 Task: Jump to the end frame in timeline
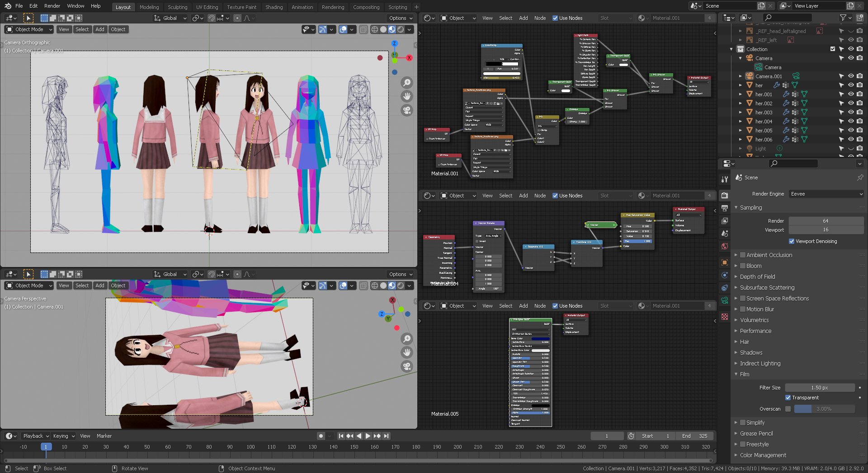[386, 436]
